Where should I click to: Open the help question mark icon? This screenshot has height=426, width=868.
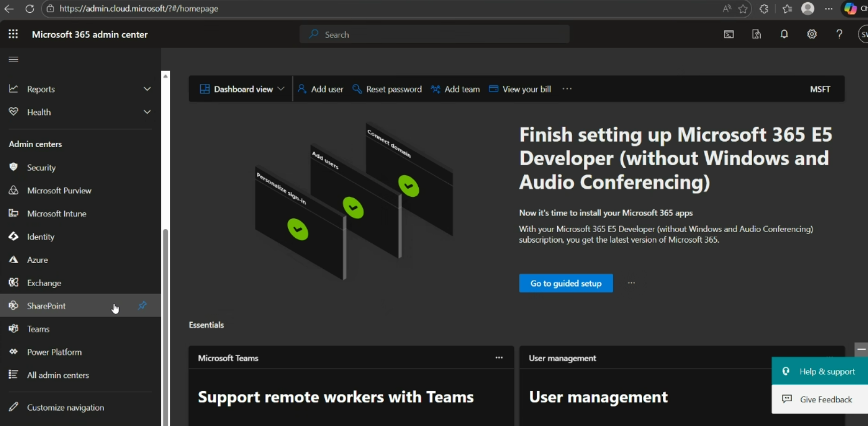click(x=839, y=34)
